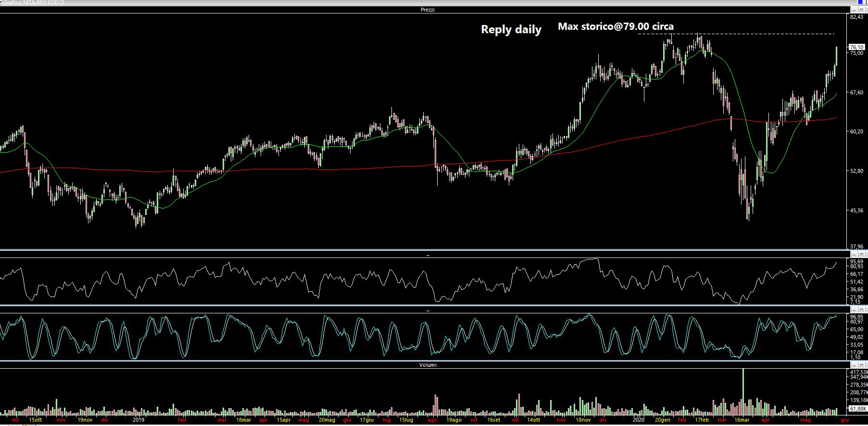Click the 16mar date label

point(742,420)
